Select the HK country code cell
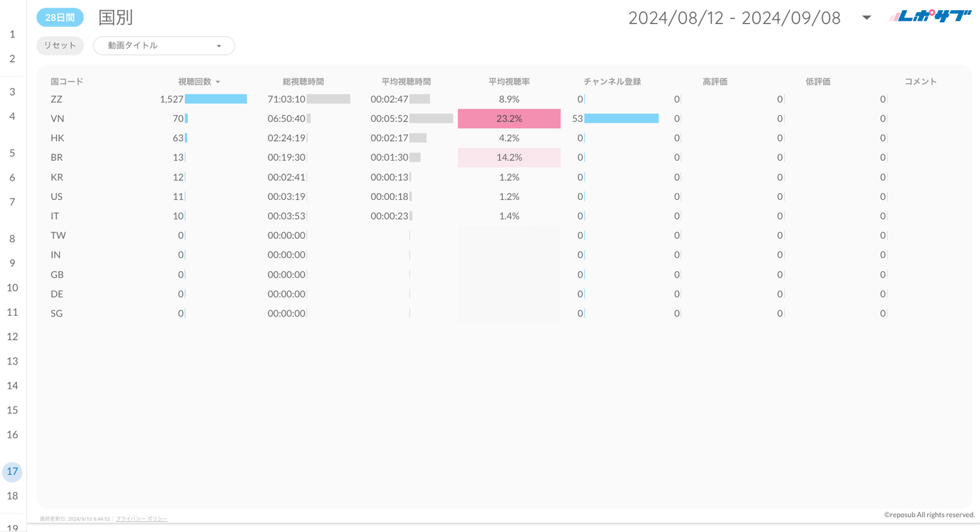 [x=57, y=138]
